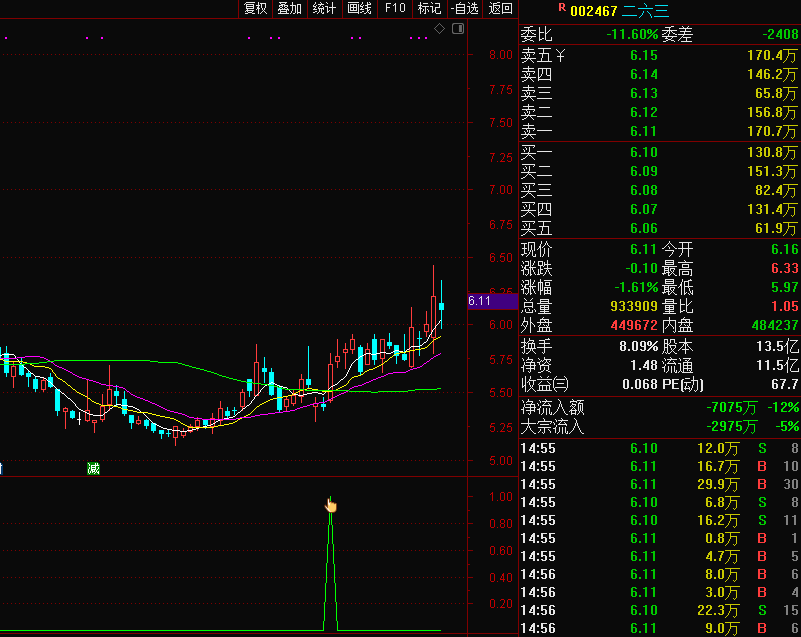Click 外盘 value 449672

633,325
